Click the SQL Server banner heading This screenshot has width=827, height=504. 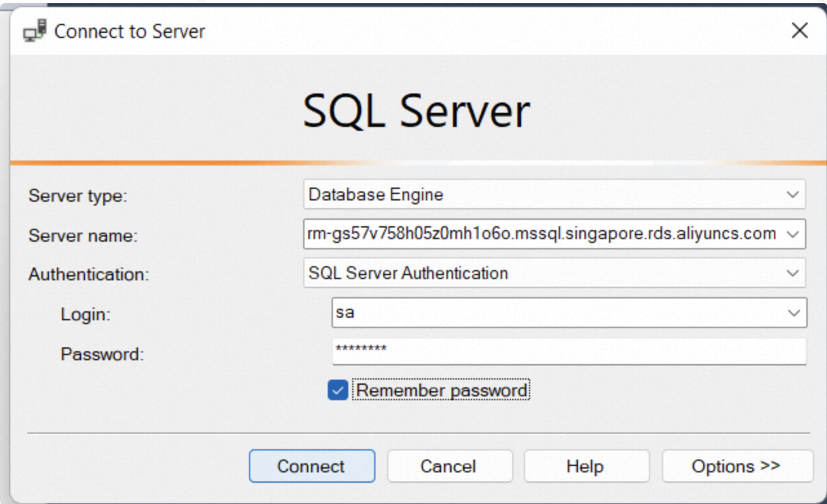(x=417, y=111)
